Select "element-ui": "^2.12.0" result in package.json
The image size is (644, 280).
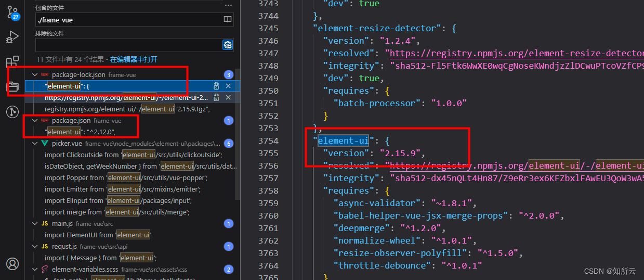click(x=80, y=132)
